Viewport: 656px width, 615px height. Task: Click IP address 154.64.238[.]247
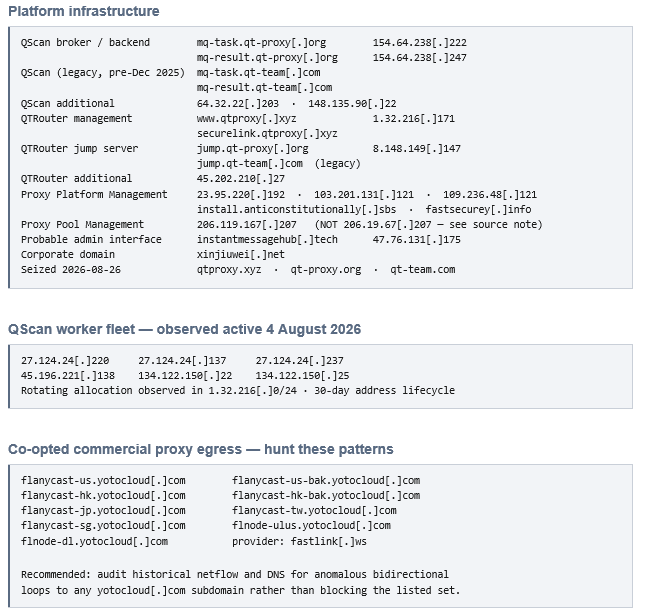(x=420, y=58)
